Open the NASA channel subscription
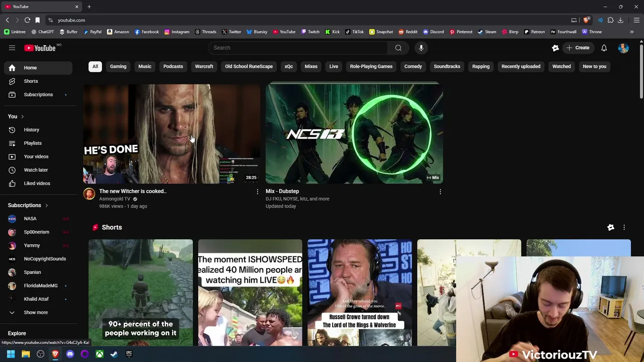 [x=38, y=219]
